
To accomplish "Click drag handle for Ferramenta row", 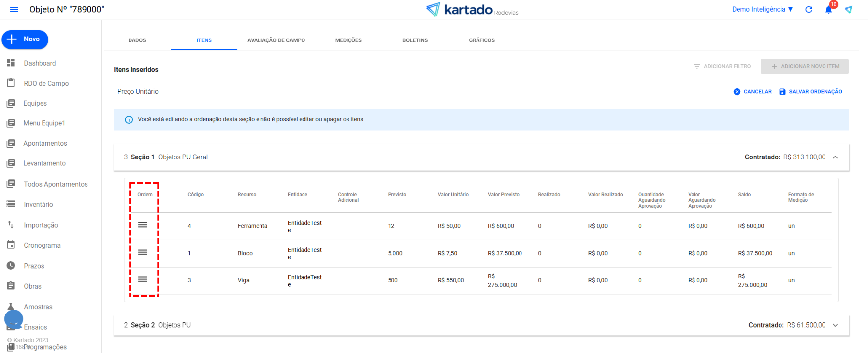I will coord(143,225).
